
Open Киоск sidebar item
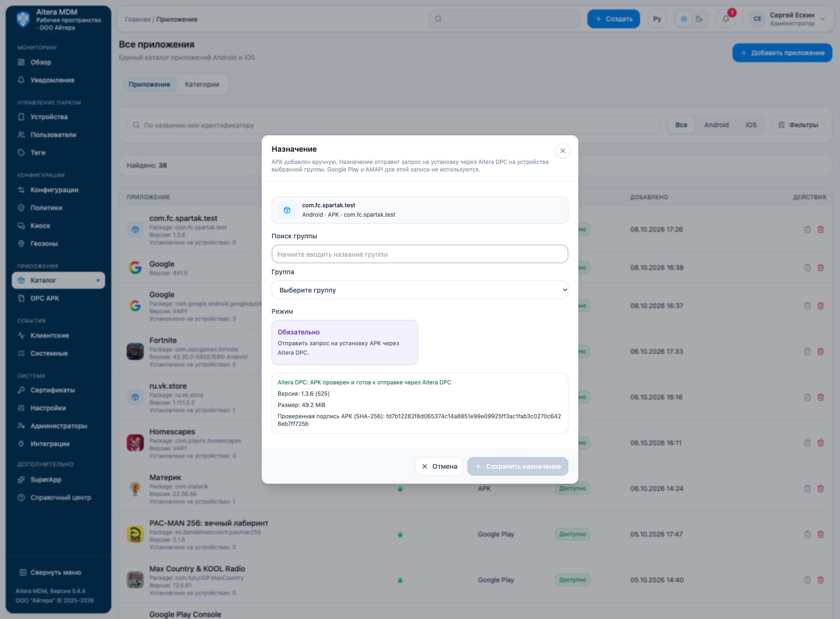point(58,226)
